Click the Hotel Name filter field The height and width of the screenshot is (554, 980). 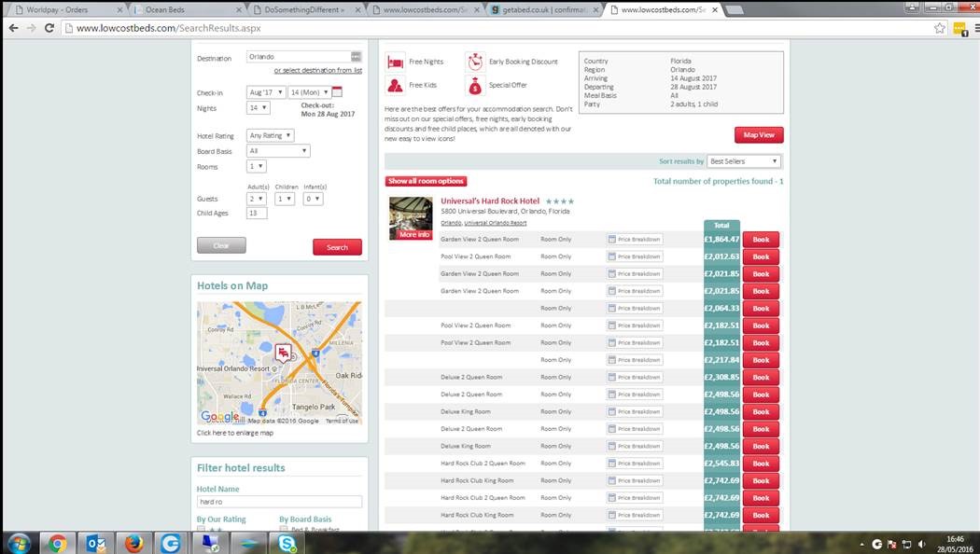[279, 502]
